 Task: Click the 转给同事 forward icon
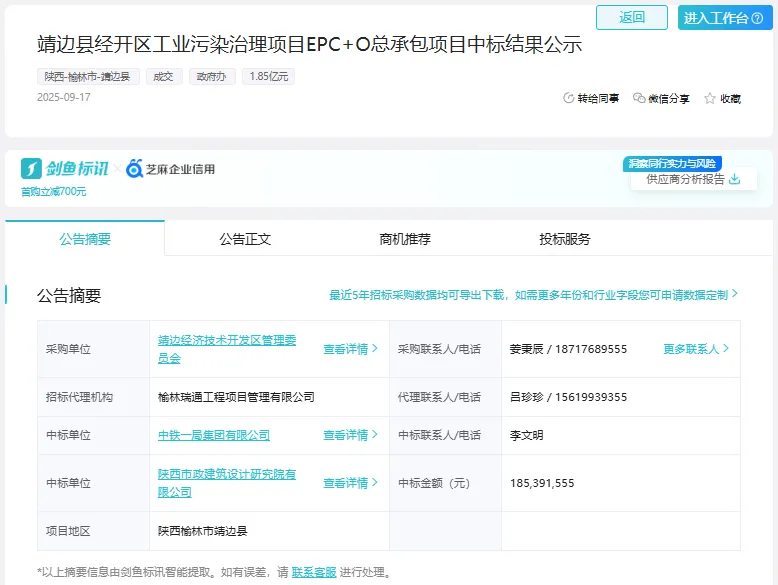[569, 98]
